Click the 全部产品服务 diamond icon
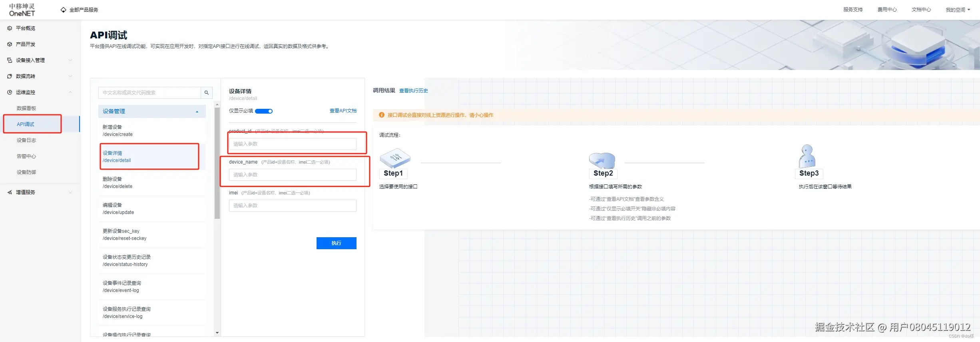Image resolution: width=980 pixels, height=342 pixels. (63, 10)
